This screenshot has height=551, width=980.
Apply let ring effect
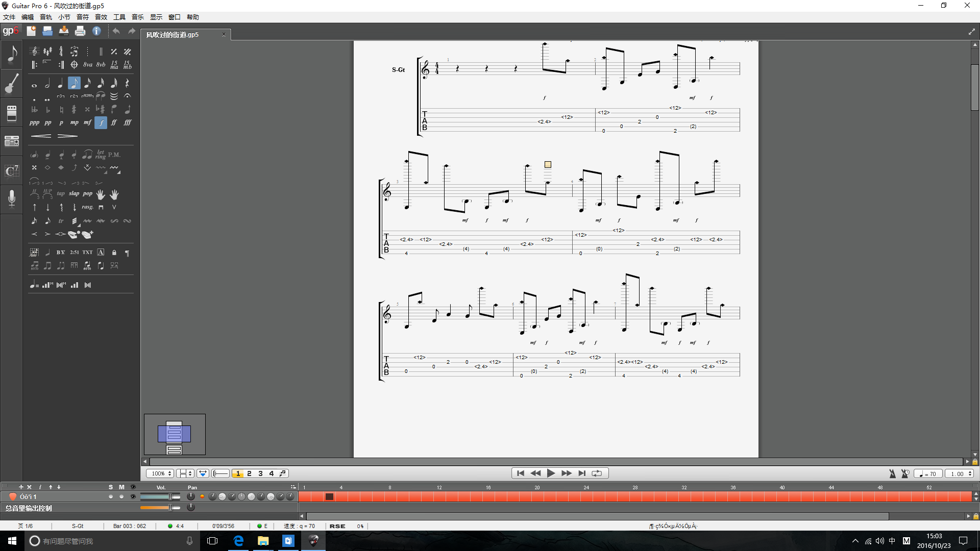pyautogui.click(x=101, y=155)
